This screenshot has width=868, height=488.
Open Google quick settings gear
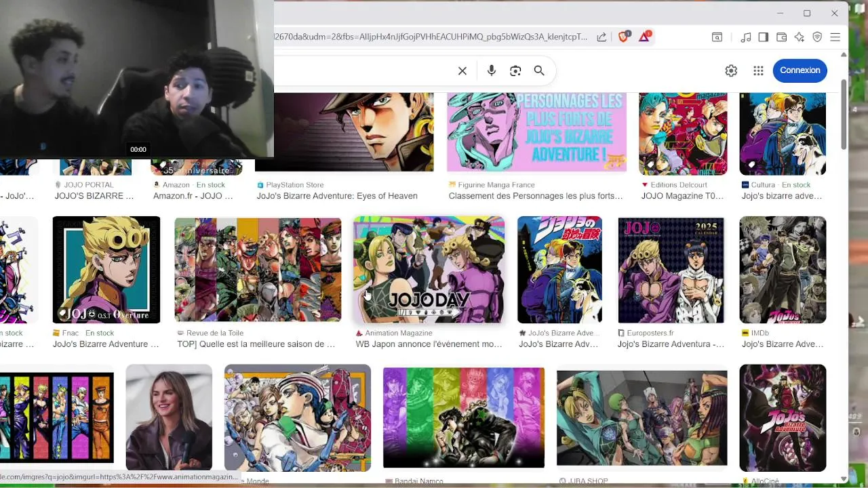(731, 70)
